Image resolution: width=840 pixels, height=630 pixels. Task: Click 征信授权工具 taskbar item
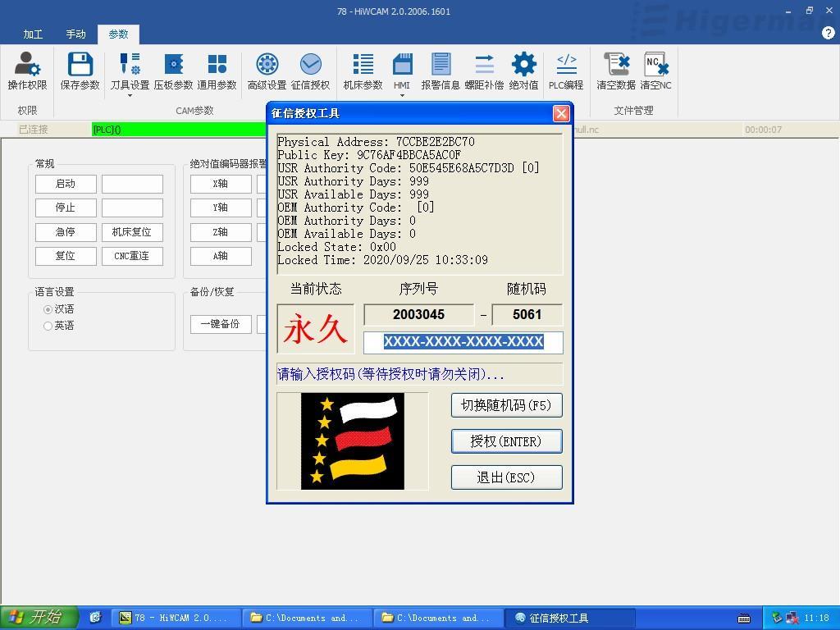pos(570,618)
